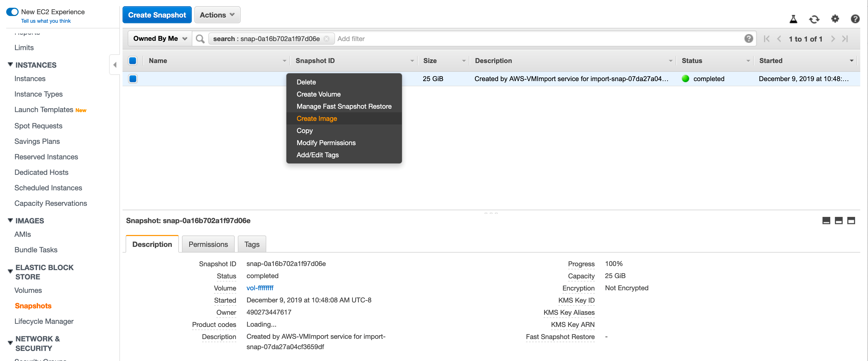Select Modify Permissions in the context menu
This screenshot has height=361, width=868.
pyautogui.click(x=344, y=143)
